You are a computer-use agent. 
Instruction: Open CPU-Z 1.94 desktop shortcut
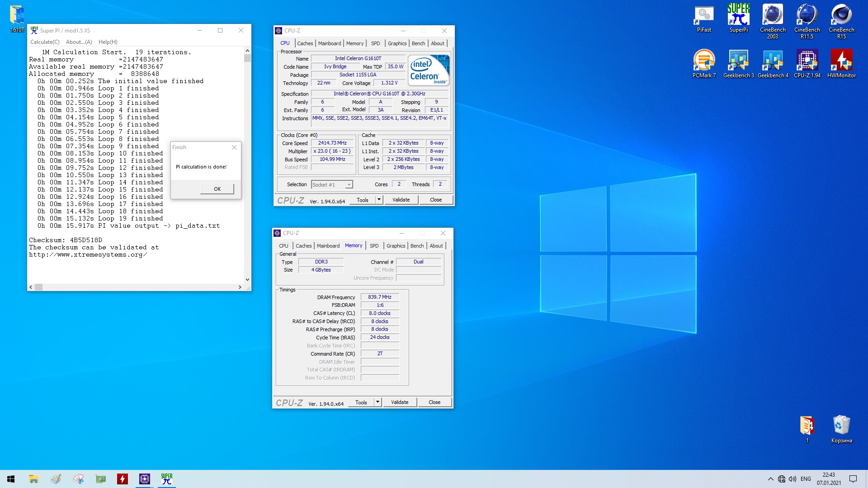807,64
